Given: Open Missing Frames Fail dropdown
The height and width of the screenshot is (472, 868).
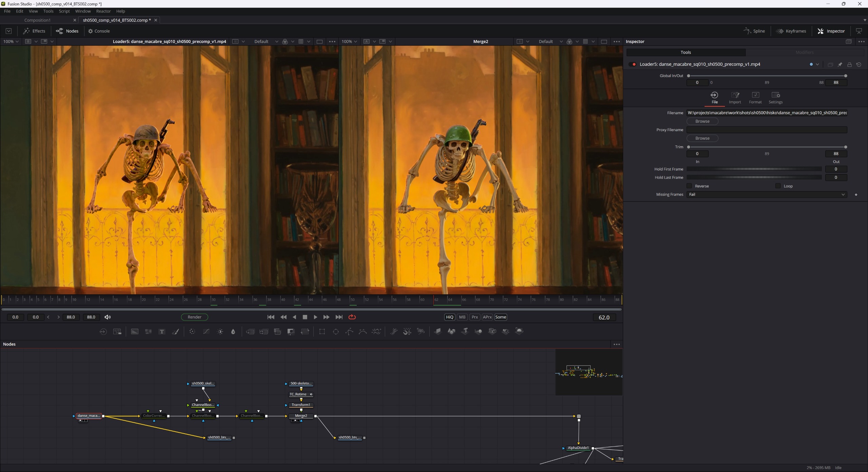Looking at the screenshot, I should tap(767, 195).
